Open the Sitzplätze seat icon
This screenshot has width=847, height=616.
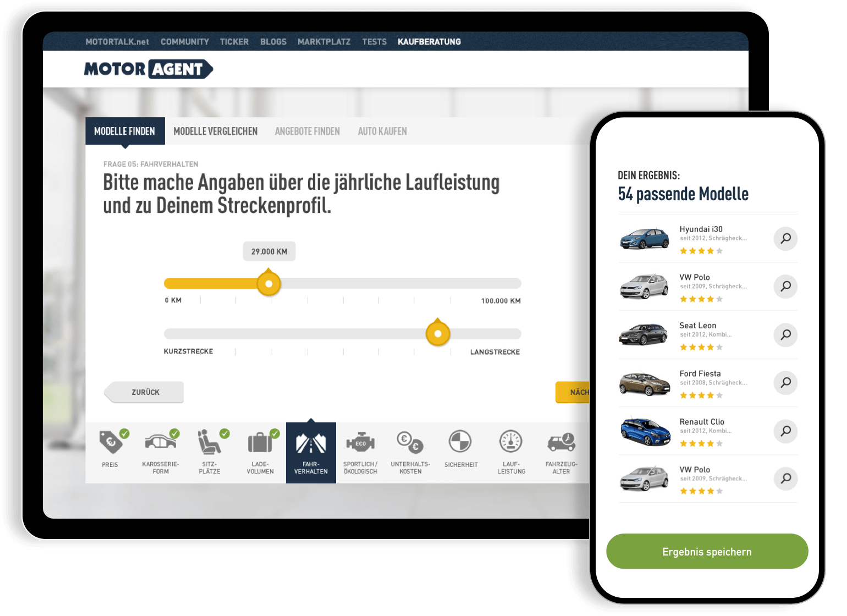(x=210, y=442)
